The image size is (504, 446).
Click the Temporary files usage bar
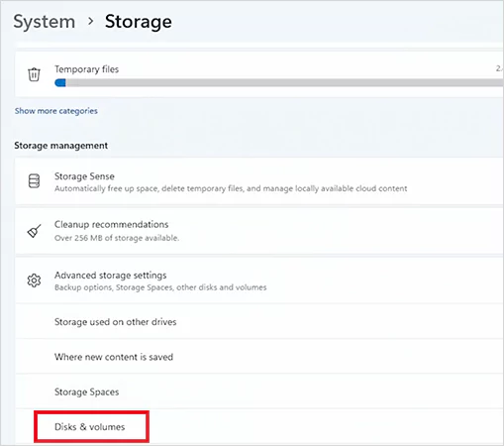pyautogui.click(x=279, y=83)
